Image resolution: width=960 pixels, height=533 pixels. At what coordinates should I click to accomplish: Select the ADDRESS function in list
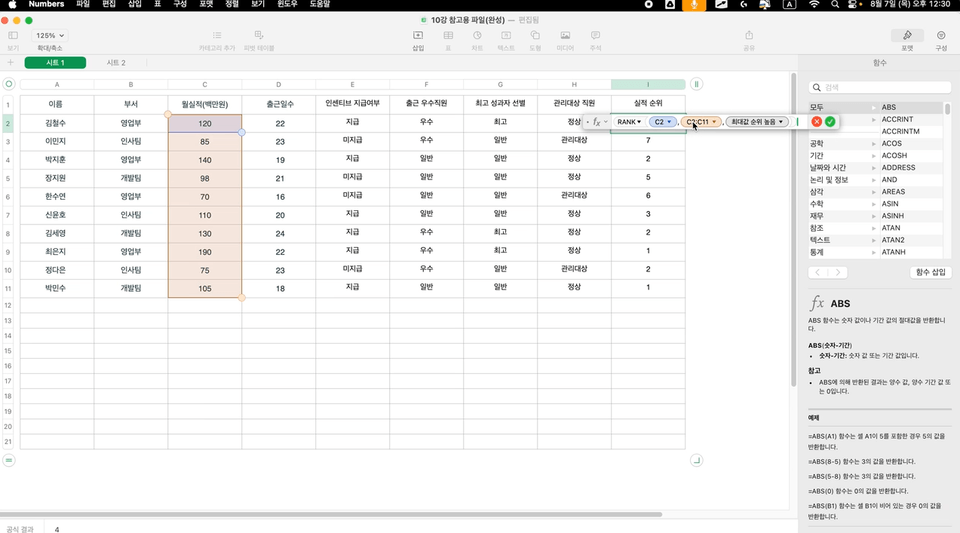click(x=911, y=168)
